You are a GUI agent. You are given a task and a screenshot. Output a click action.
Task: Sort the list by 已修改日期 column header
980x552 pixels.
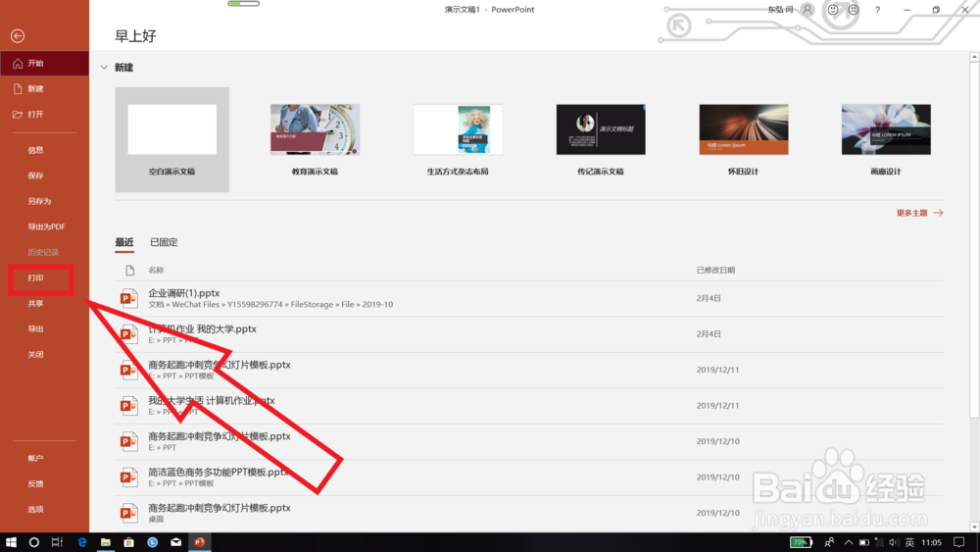(715, 270)
